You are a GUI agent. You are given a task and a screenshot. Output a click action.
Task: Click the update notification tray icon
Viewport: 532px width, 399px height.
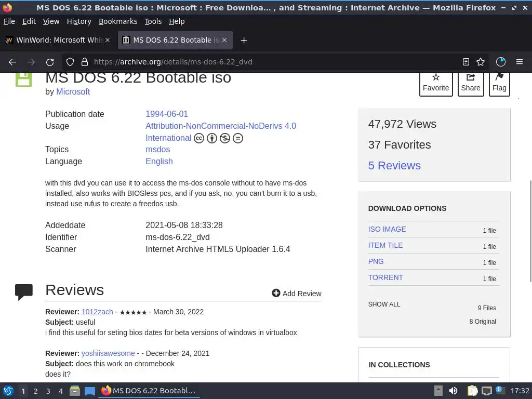click(x=500, y=390)
